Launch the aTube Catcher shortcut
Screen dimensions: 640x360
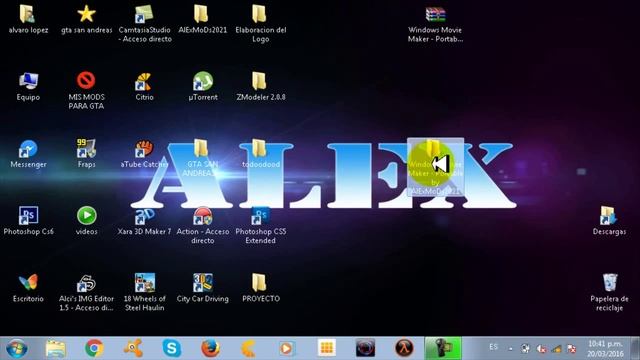pyautogui.click(x=144, y=154)
